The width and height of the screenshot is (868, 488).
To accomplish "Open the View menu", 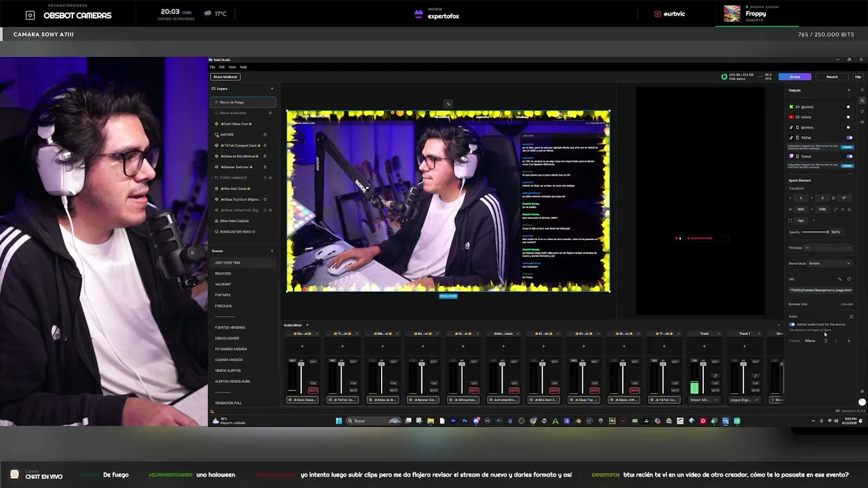I will (232, 67).
